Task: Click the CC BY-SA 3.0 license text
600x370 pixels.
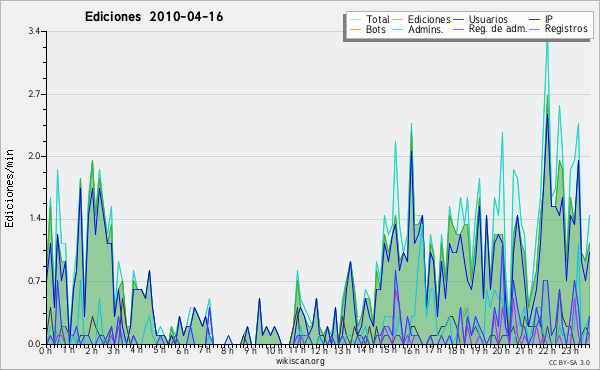Action: pos(569,363)
